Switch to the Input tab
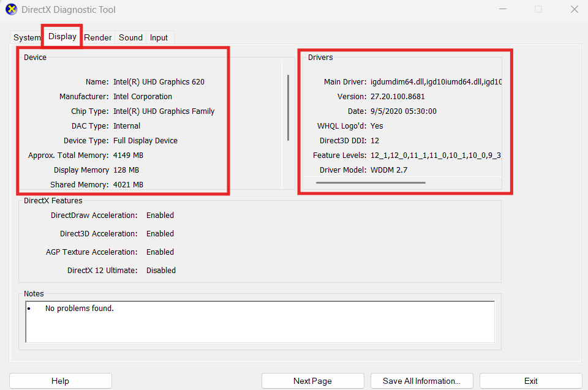The width and height of the screenshot is (588, 390). pyautogui.click(x=159, y=37)
